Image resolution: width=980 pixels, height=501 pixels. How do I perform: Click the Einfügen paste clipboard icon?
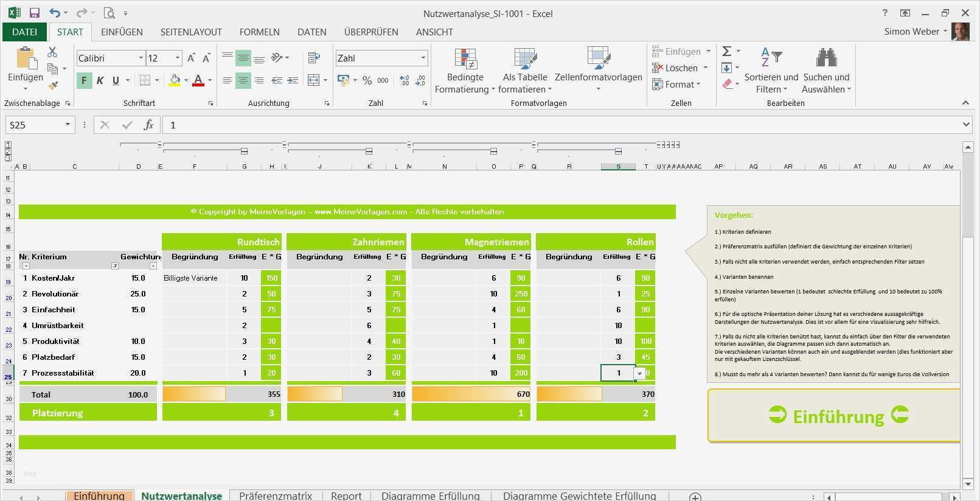point(26,58)
